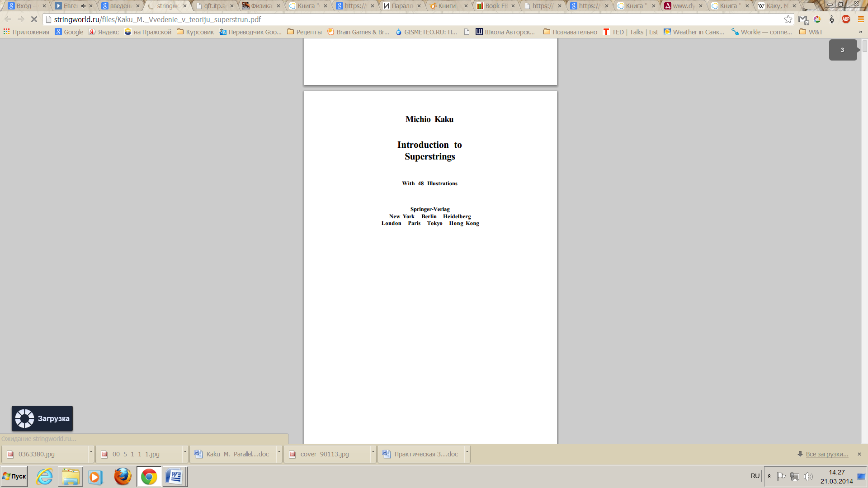868x488 pixels.
Task: Close the qft.itp tab
Action: click(x=232, y=6)
